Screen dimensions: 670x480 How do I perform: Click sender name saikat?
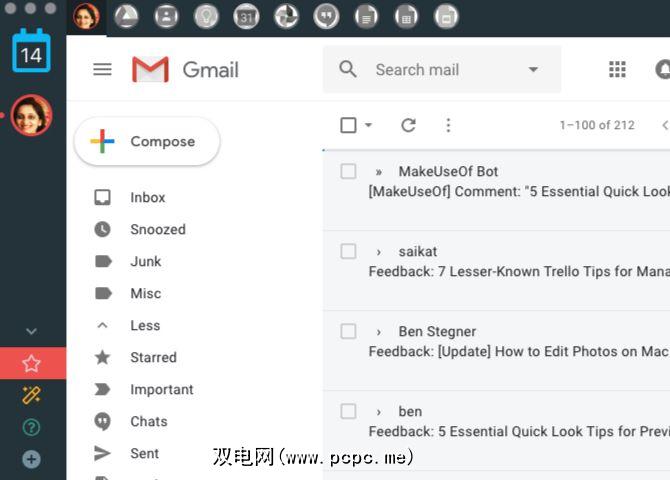coord(417,251)
